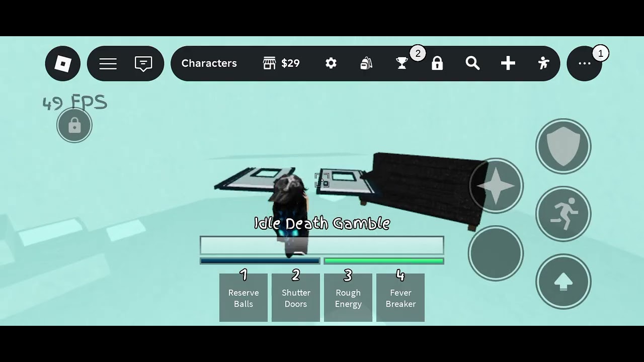Viewport: 644px width, 362px height.
Task: Tap the up-arrow jump button
Action: [x=563, y=281]
